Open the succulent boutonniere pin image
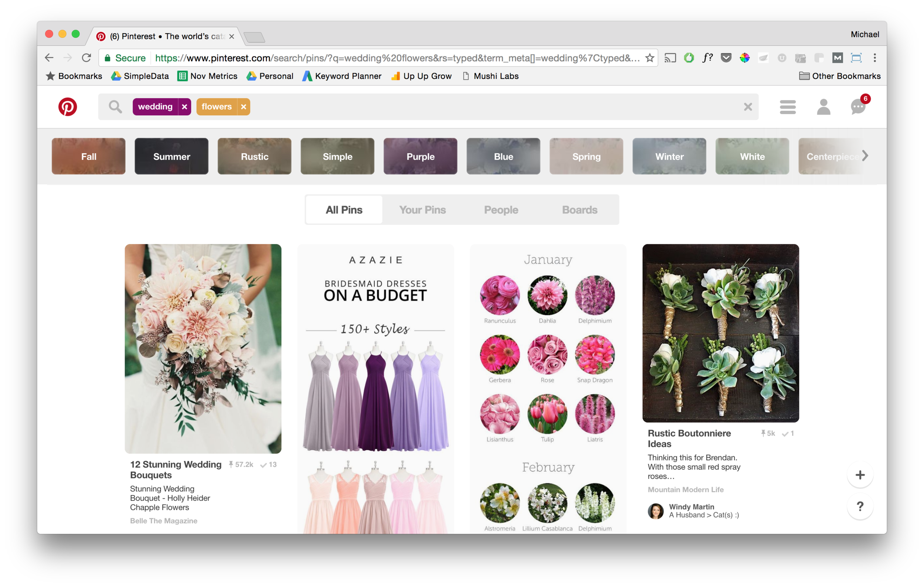The image size is (924, 587). [x=721, y=333]
